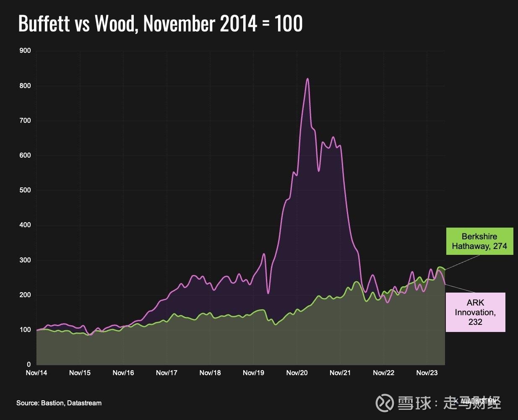This screenshot has height=420, width=518.
Task: Click the "Source: Bastion, Datastream" footnote
Action: tap(59, 403)
